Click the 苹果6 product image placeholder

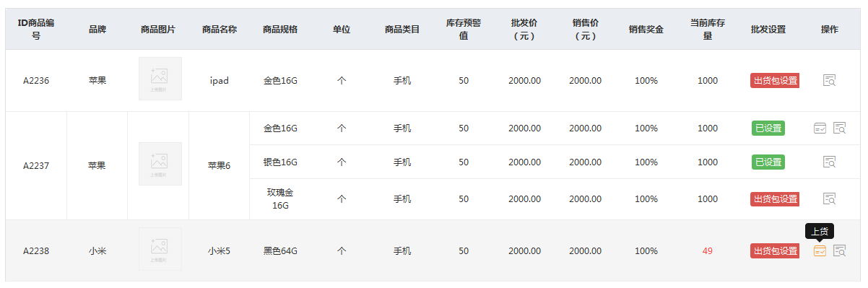pos(160,165)
